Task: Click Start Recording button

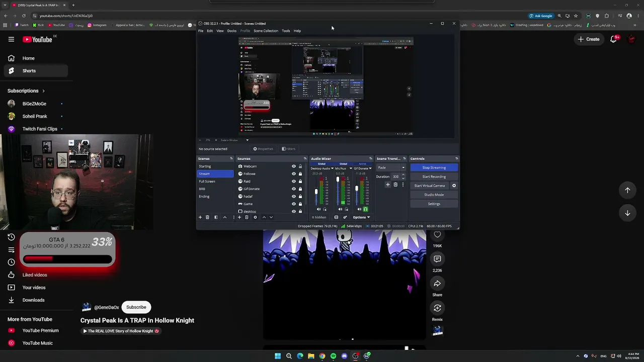Action: pyautogui.click(x=434, y=176)
